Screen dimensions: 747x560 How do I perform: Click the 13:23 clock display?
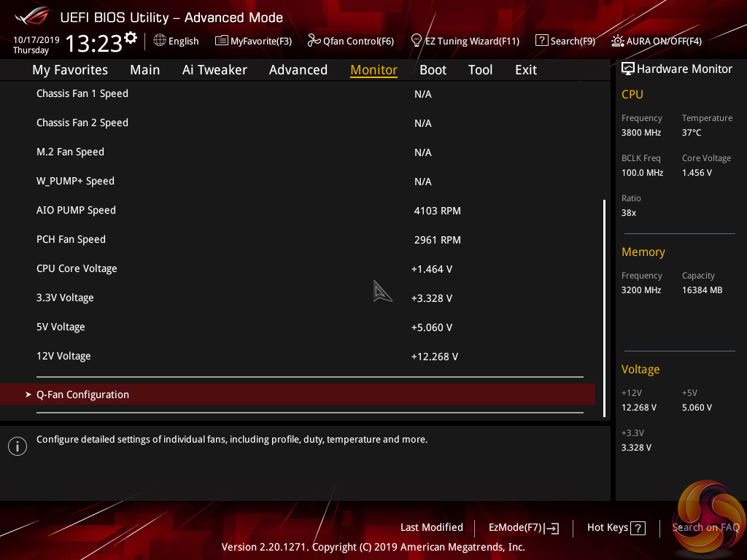pos(94,43)
